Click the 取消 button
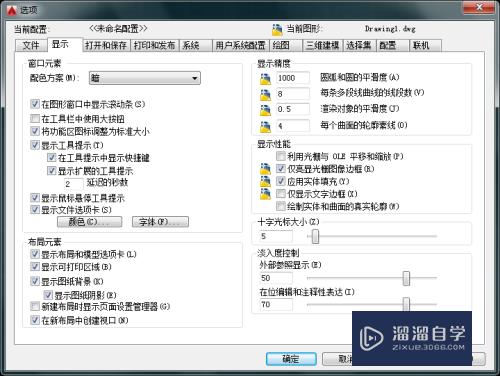Viewport: 500px width, 376px height. click(x=337, y=359)
